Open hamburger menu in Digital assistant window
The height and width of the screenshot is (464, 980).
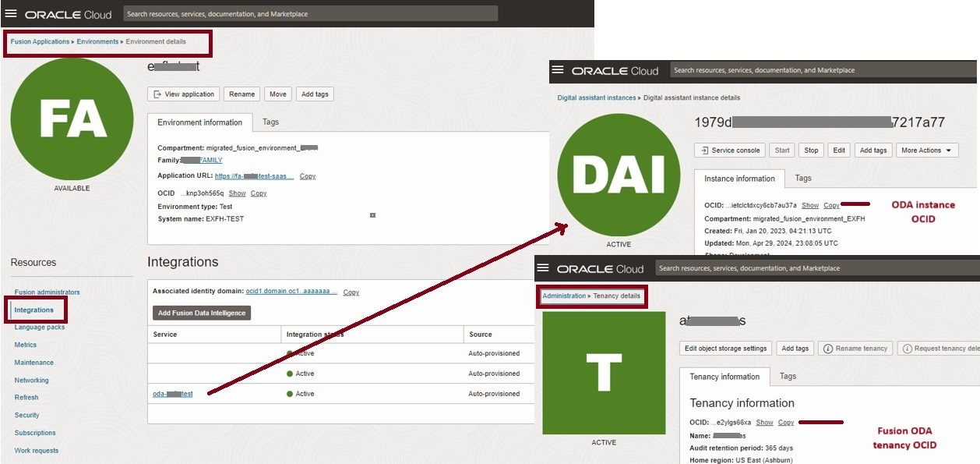[x=557, y=69]
